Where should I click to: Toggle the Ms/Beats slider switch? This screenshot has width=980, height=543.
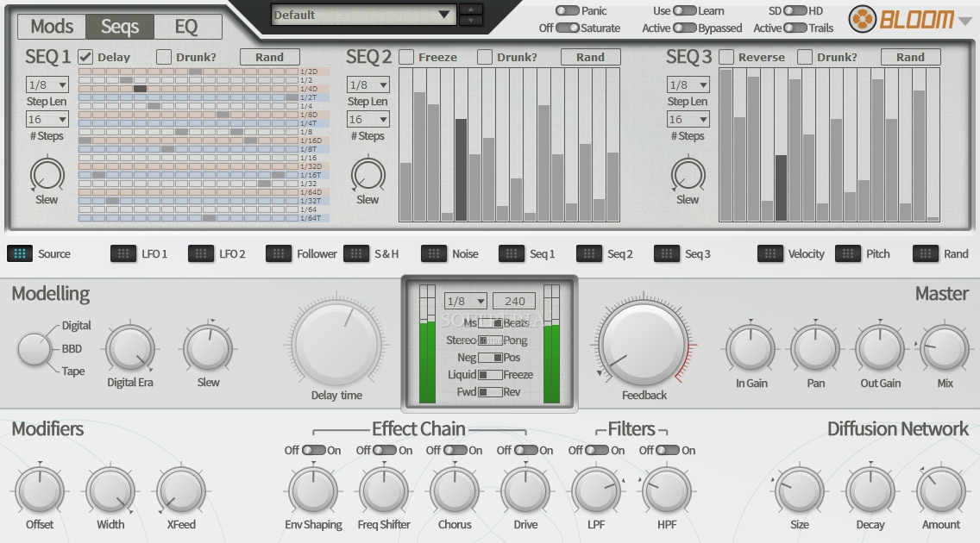[x=490, y=322]
